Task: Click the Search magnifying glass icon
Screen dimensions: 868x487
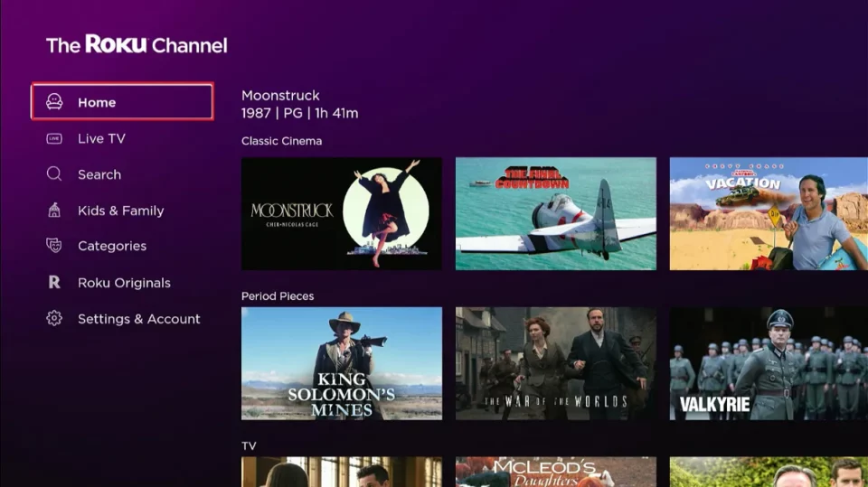Action: pyautogui.click(x=54, y=174)
